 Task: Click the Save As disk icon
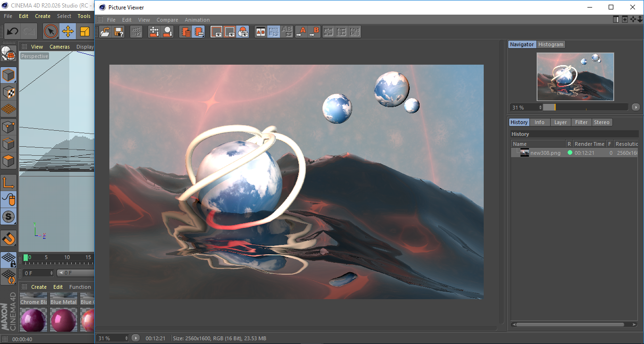[119, 32]
